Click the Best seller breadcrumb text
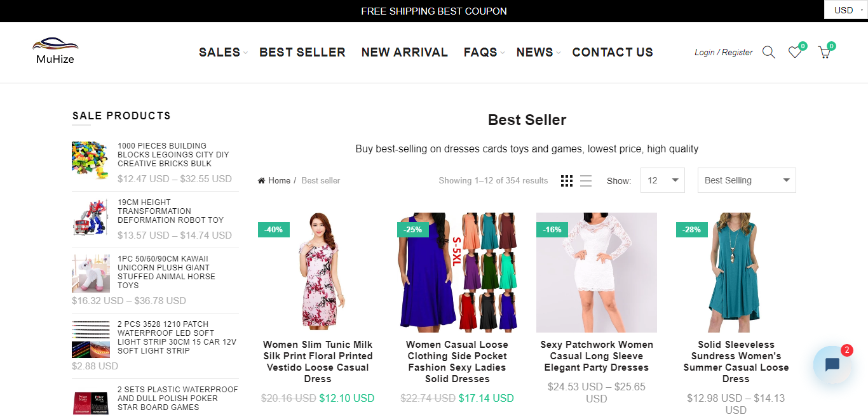This screenshot has height=417, width=868. (x=321, y=181)
